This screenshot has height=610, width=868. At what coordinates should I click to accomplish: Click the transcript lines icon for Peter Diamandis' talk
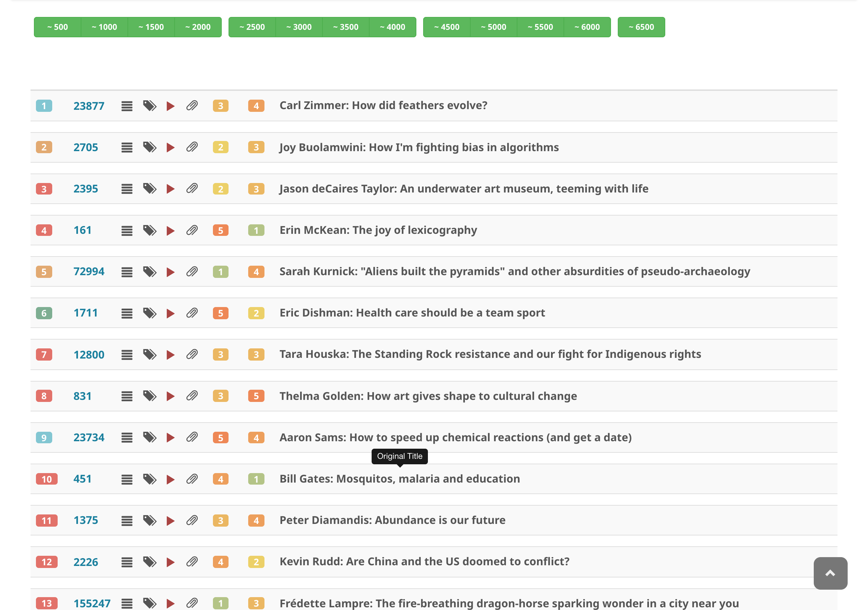(x=127, y=521)
